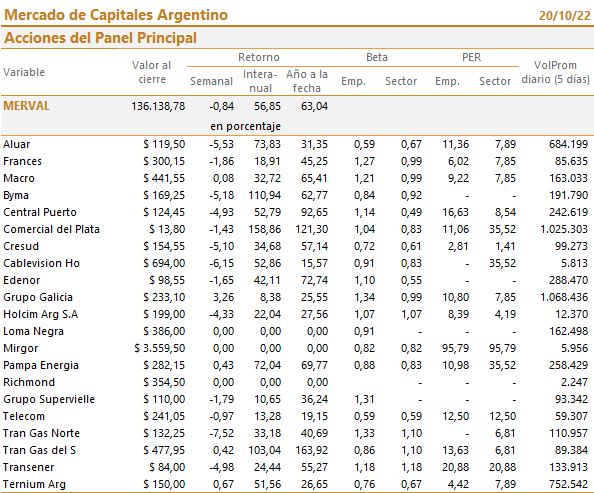Select the Comercial del Plata row name
Viewport: 594px width, 493px height.
click(x=52, y=229)
